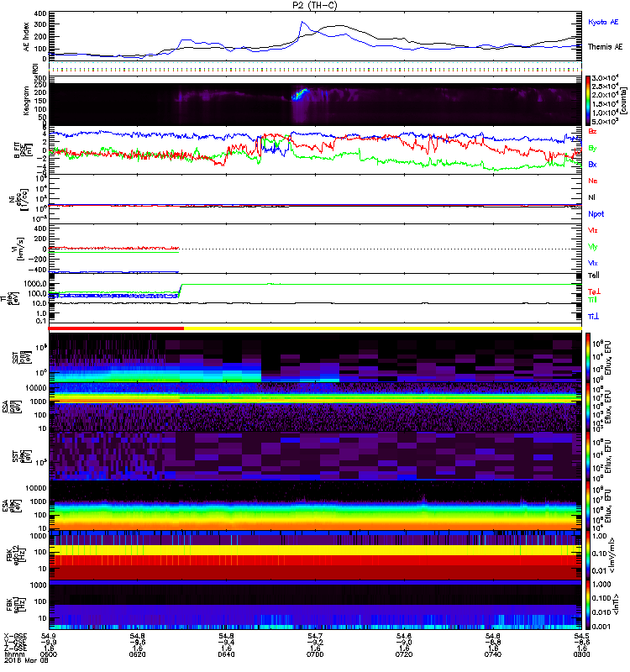Click the ESA electron Eflux color bar
The height and width of the screenshot is (672, 630).
point(588,505)
